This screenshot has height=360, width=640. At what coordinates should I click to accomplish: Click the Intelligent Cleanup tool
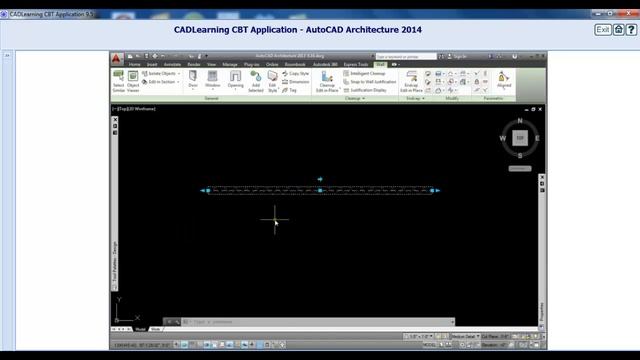(x=364, y=73)
